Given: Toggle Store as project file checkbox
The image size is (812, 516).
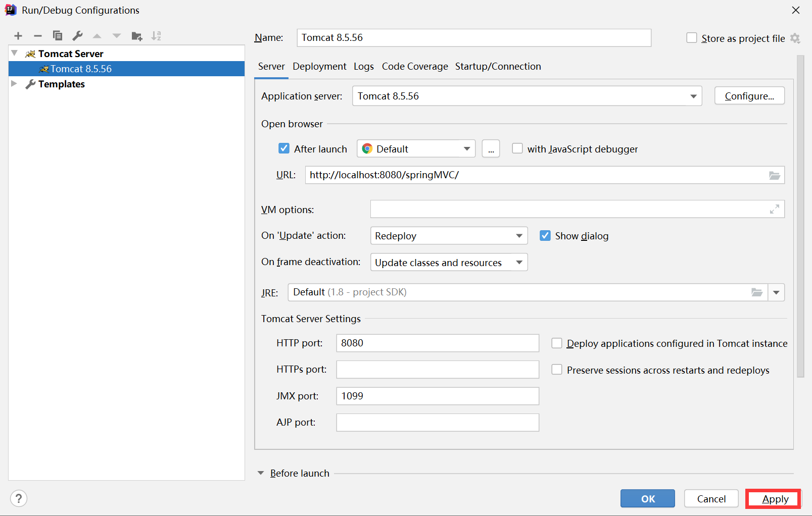Looking at the screenshot, I should (x=692, y=38).
